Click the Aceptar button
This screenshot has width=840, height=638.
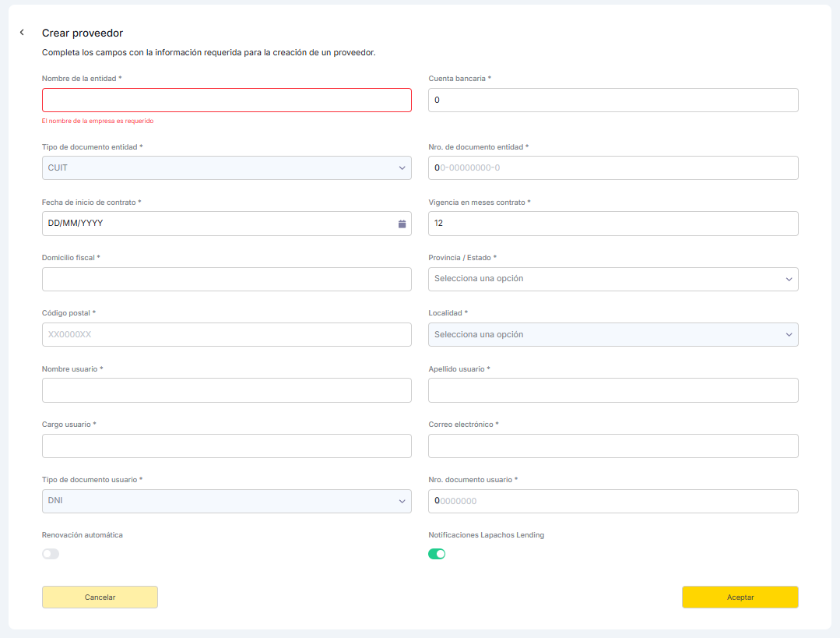tap(740, 597)
